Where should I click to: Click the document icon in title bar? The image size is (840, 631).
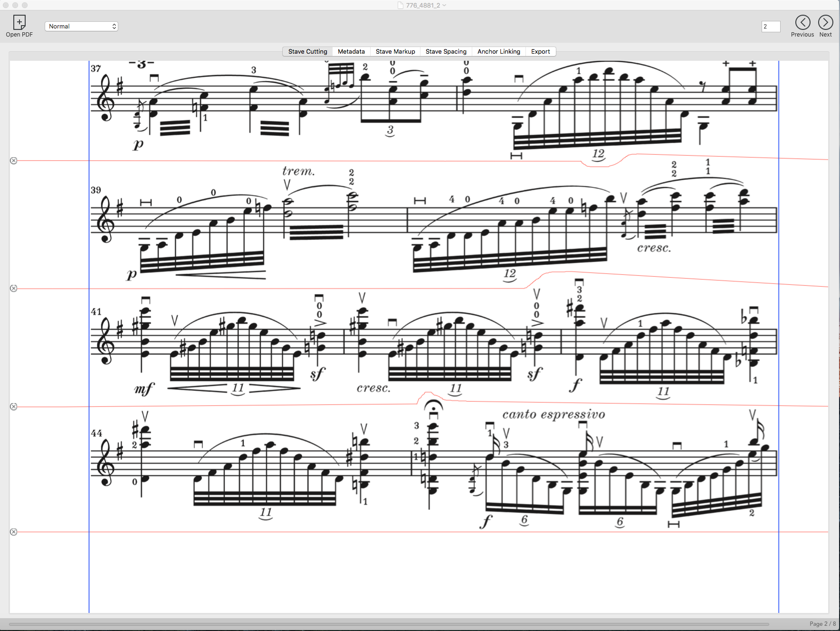point(401,5)
